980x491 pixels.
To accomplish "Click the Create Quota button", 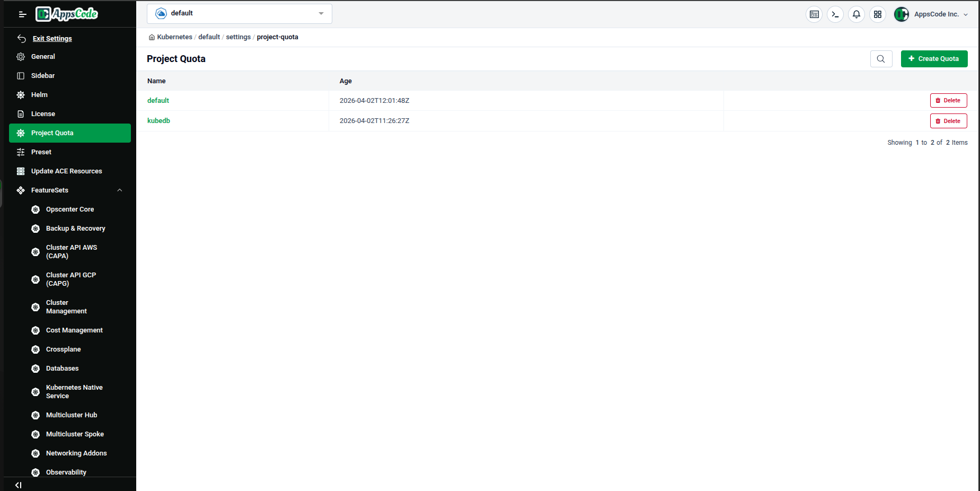I will click(934, 59).
